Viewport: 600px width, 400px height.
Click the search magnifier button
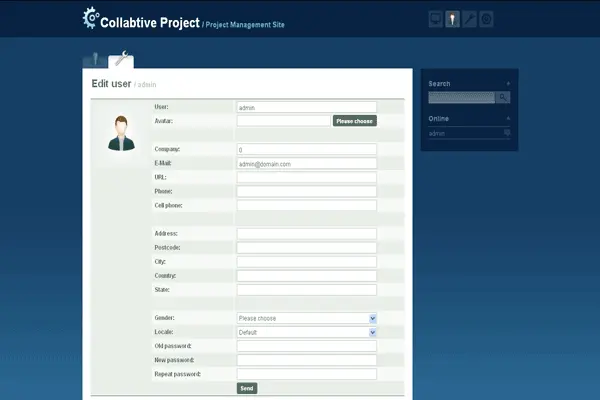click(503, 97)
